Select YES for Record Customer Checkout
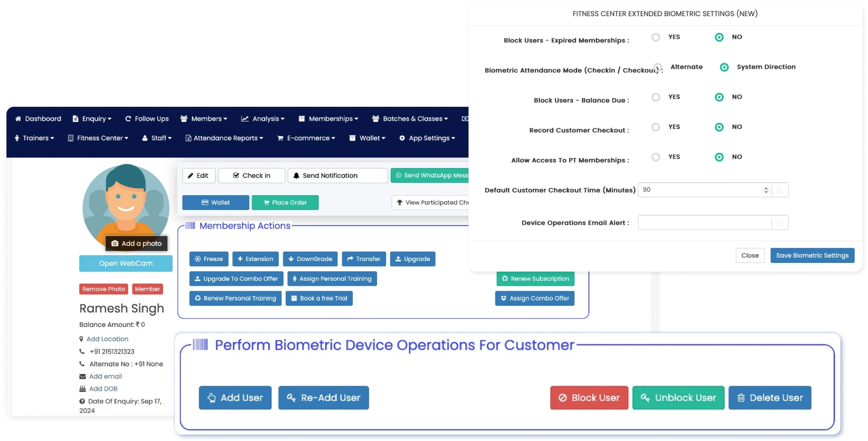This screenshot has width=868, height=441. coord(656,127)
